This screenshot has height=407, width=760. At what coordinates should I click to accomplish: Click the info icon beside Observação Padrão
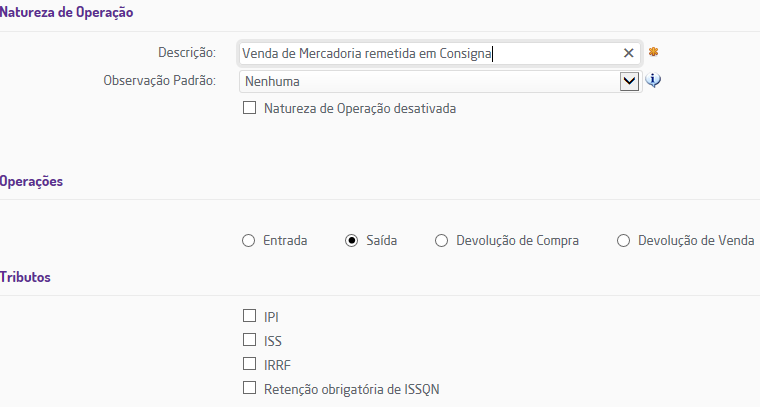click(654, 81)
